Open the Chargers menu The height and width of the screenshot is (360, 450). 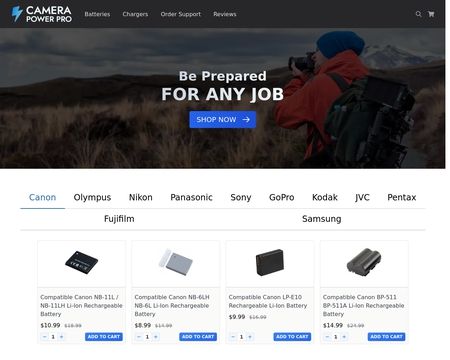click(x=135, y=14)
